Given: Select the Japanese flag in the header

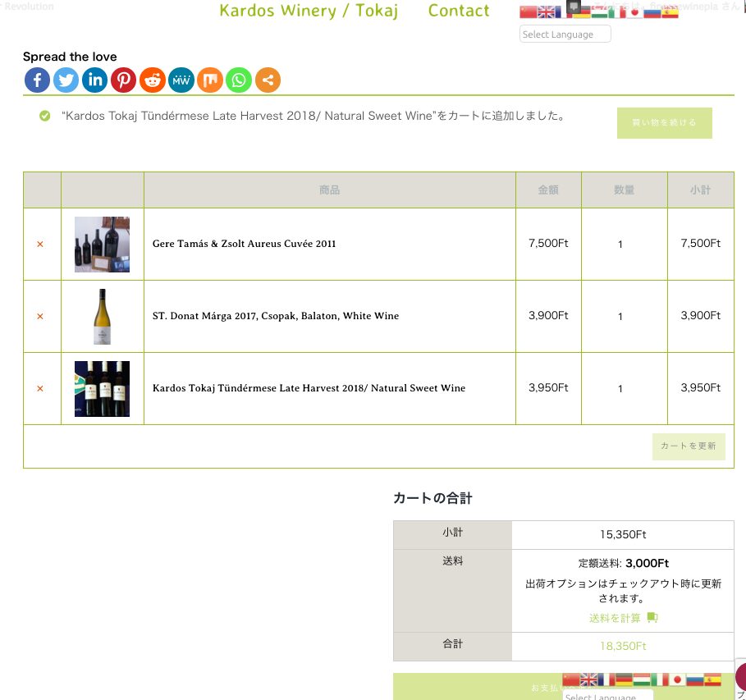Looking at the screenshot, I should [x=634, y=11].
